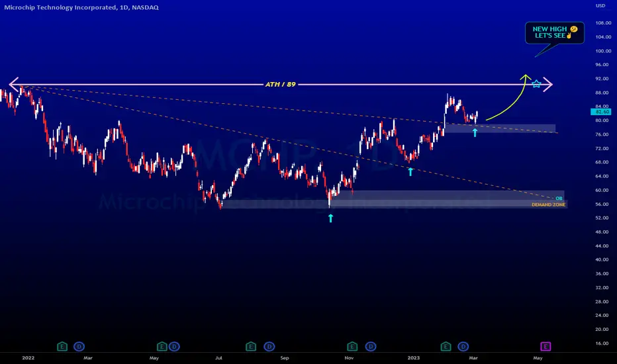Click the 82.60 current price badge
Viewport: 617px width, 364px height.
coord(601,112)
